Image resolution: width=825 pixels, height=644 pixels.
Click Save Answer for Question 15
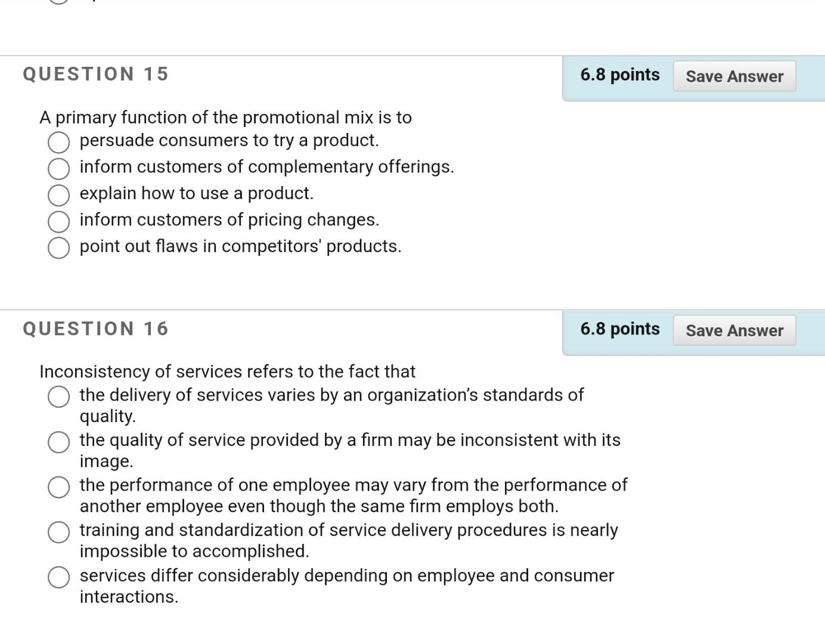[734, 76]
